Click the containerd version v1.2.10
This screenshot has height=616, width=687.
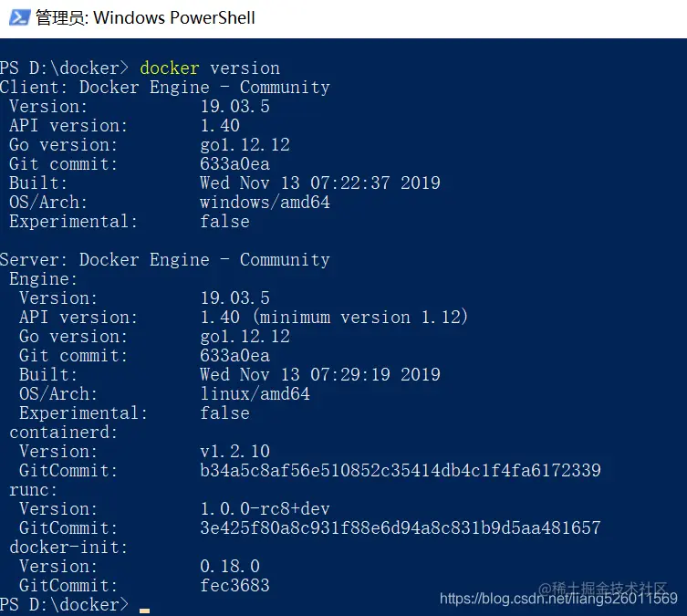[x=234, y=451]
